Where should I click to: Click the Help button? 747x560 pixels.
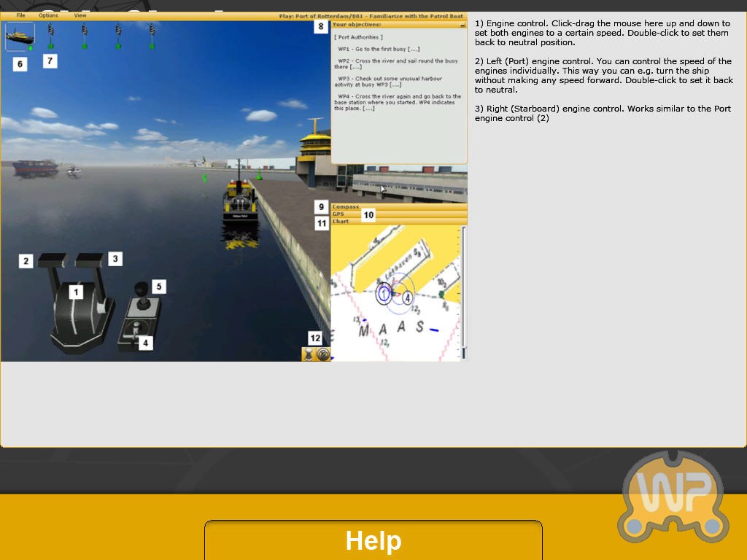tap(373, 540)
